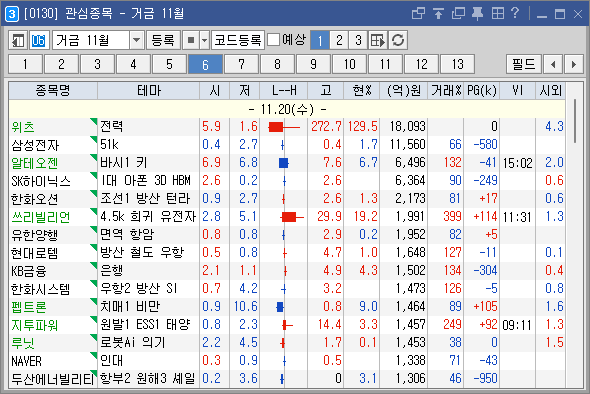Viewport: 590px width, 394px height.
Task: Sort by 테마 column header
Action: click(148, 91)
